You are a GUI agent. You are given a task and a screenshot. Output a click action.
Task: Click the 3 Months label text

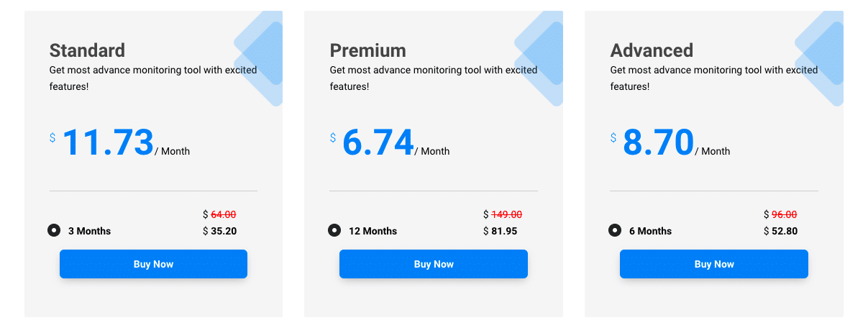(89, 231)
